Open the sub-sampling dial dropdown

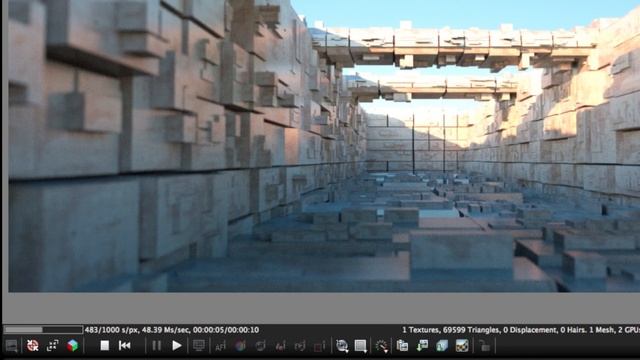coord(382,346)
